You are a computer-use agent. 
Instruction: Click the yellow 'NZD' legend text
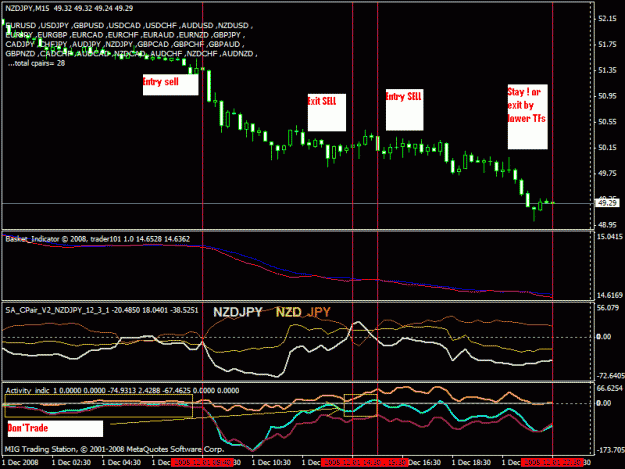[289, 312]
